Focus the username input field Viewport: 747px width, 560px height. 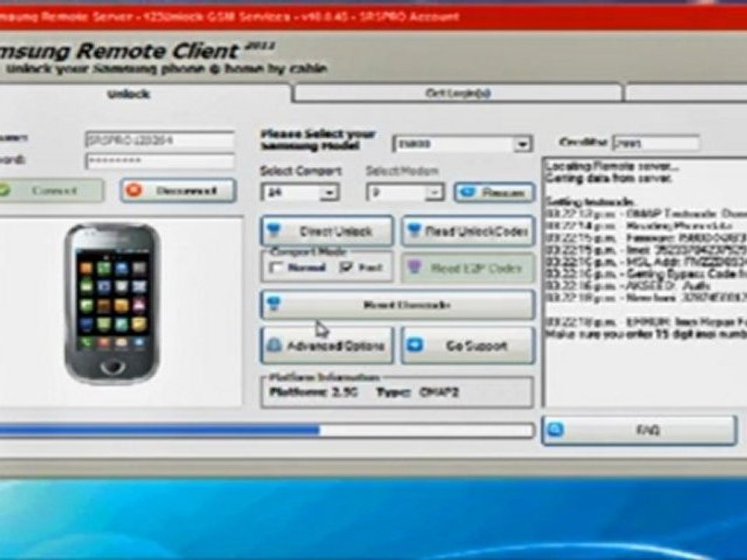pyautogui.click(x=160, y=140)
